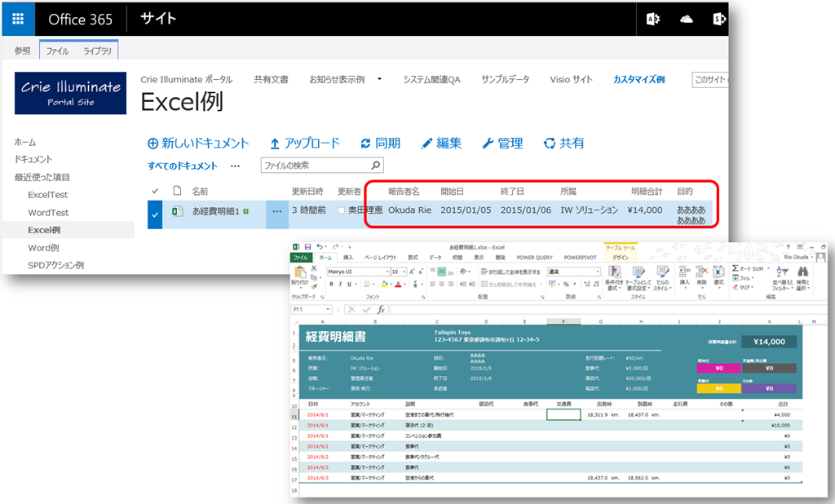
Task: Click the search magnifier in ファイルの検索 box
Action: (x=375, y=166)
